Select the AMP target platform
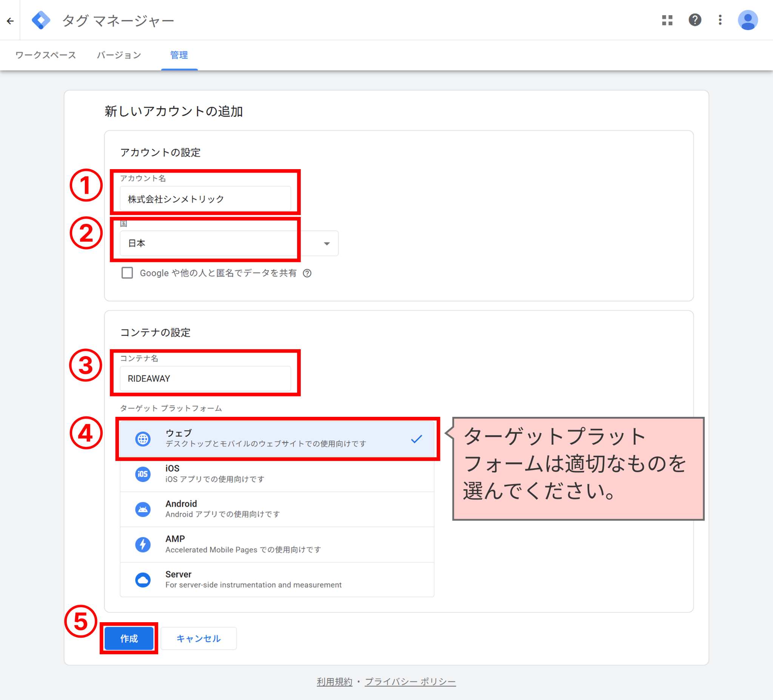The width and height of the screenshot is (773, 700). [x=276, y=544]
